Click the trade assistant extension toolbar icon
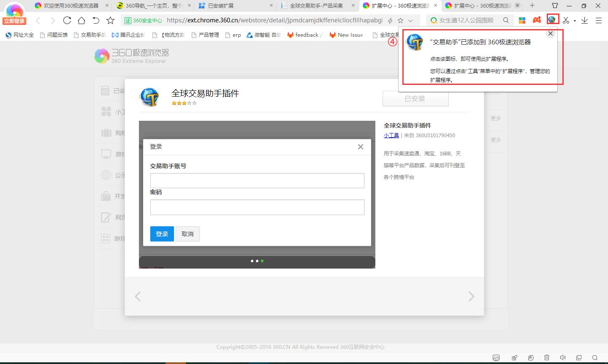Viewport: 608px width, 364px height. coord(552,19)
